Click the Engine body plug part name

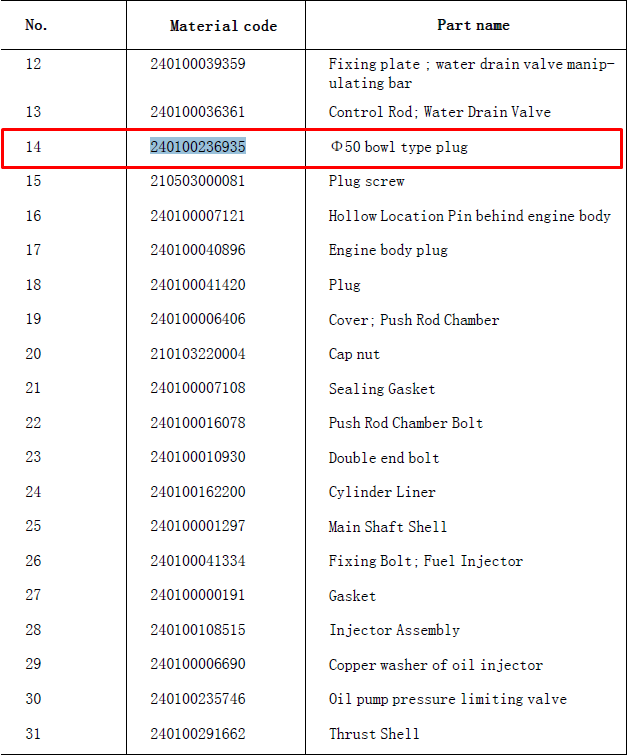click(x=388, y=250)
